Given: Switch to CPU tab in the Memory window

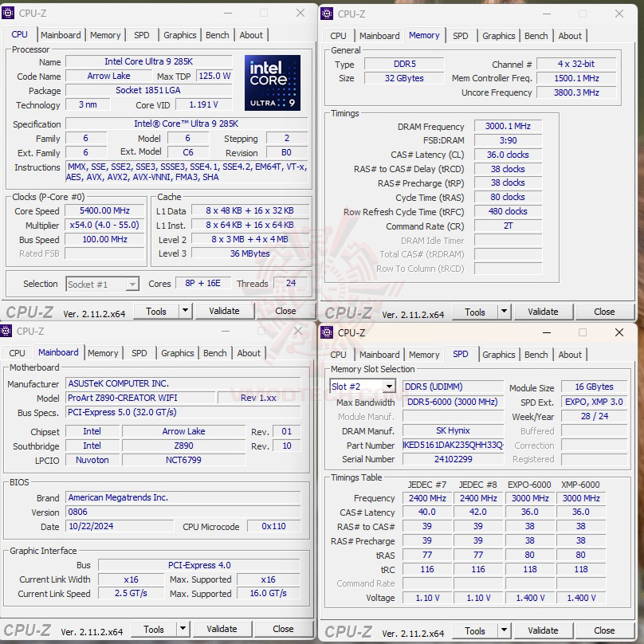Looking at the screenshot, I should [338, 36].
